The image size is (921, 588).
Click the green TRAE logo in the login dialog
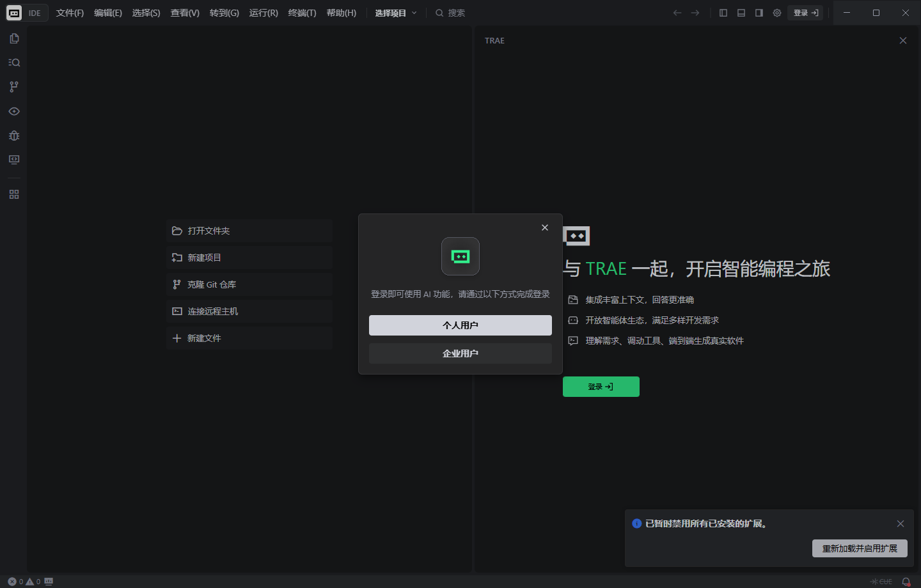460,256
